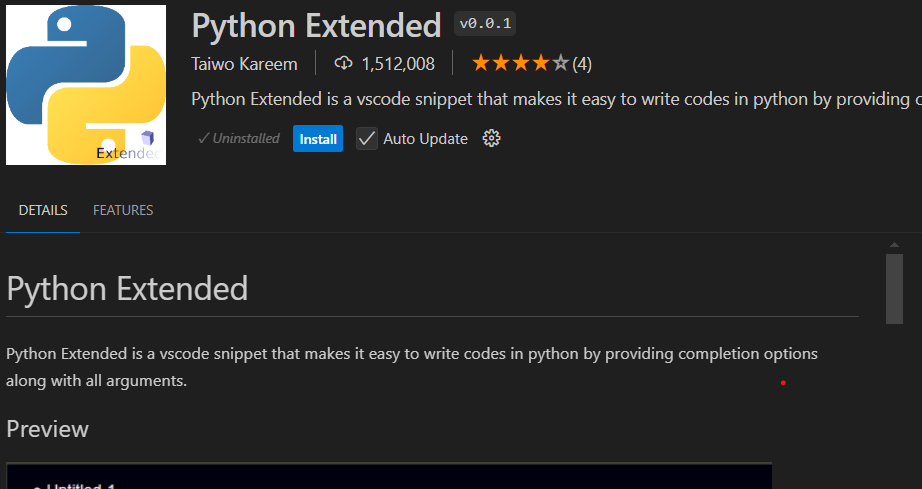Viewport: 922px width, 489px height.
Task: Click the preview image under Preview
Action: click(x=388, y=476)
